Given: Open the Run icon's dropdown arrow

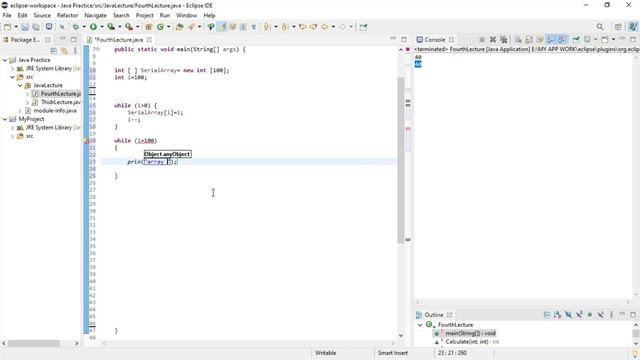Looking at the screenshot, I should pos(102,27).
